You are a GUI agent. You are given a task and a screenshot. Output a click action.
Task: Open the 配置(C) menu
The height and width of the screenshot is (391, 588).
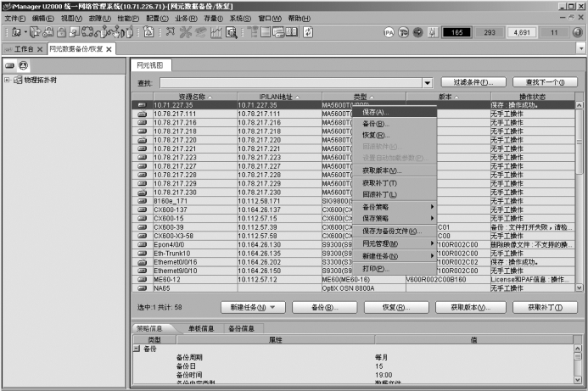pyautogui.click(x=158, y=19)
